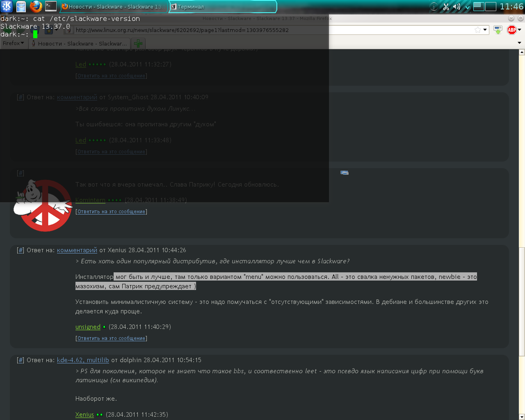This screenshot has height=420, width=525.
Task: Open the volume control tray icon
Action: coord(457,7)
